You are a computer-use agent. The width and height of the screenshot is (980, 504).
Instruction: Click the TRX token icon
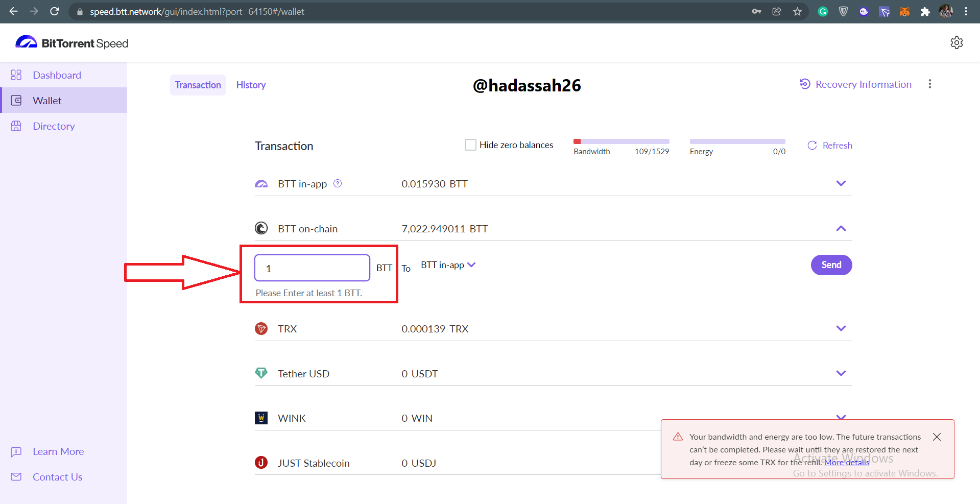261,328
